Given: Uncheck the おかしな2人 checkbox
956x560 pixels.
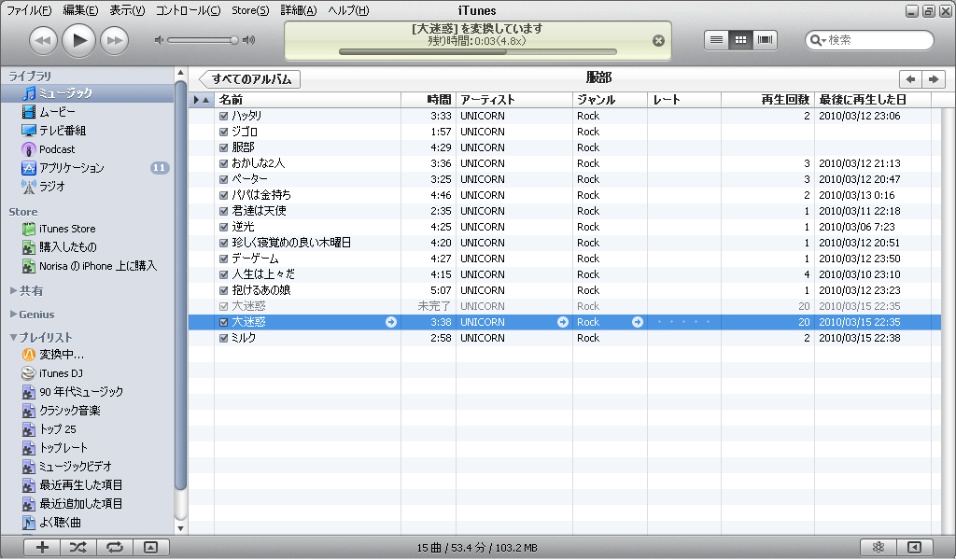Looking at the screenshot, I should pos(224,163).
